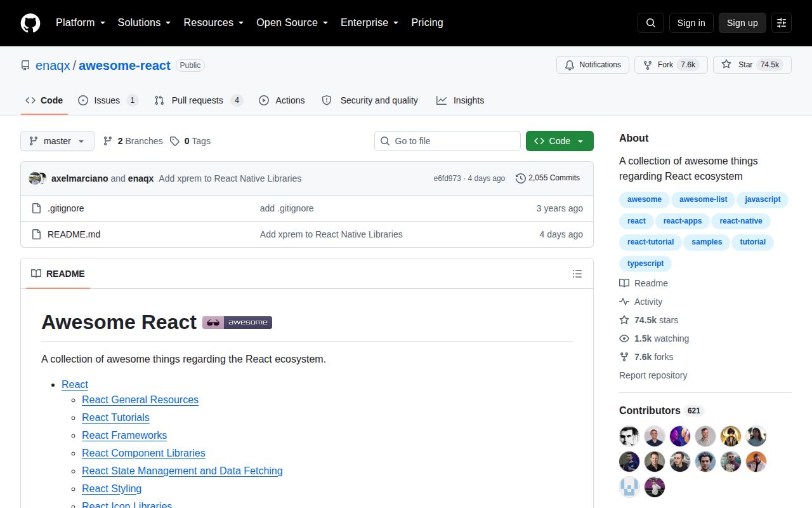Screen dimensions: 812x508
Task: Click the Sign in button
Action: pos(691,23)
